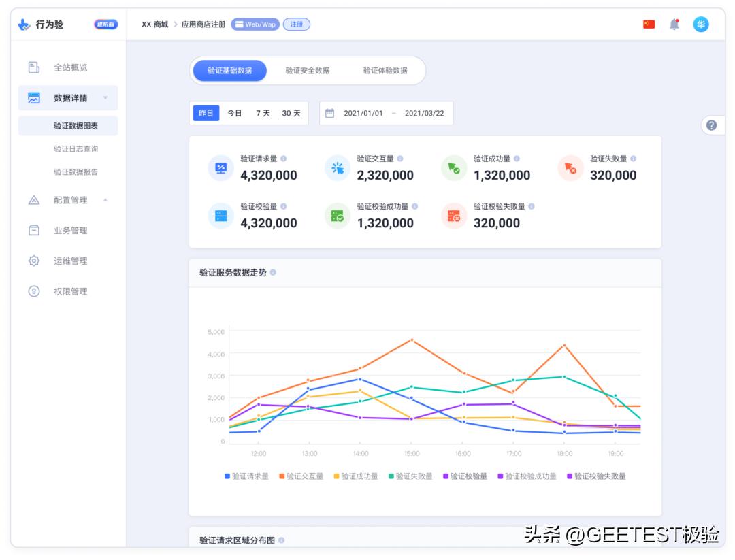
Task: Hide the 验证校验量 series via its legend
Action: tap(465, 476)
